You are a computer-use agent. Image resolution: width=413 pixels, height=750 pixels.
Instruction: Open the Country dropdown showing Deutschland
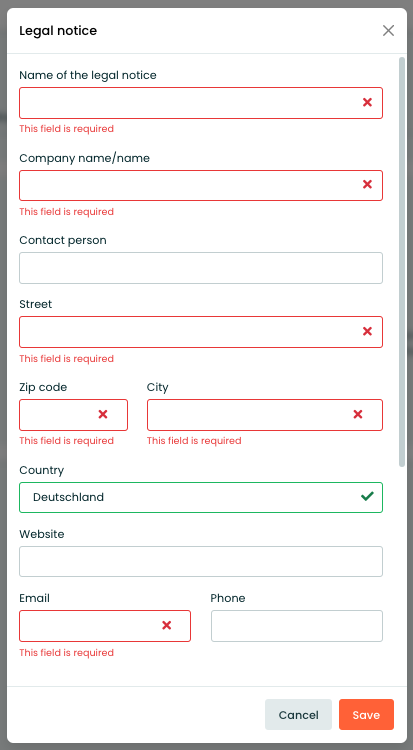201,497
